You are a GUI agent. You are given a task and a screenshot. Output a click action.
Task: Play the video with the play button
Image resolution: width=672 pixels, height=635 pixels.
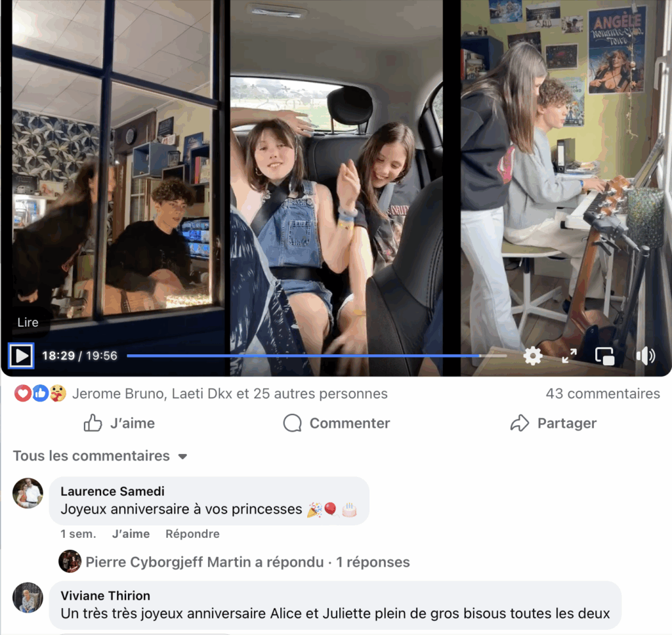click(21, 356)
